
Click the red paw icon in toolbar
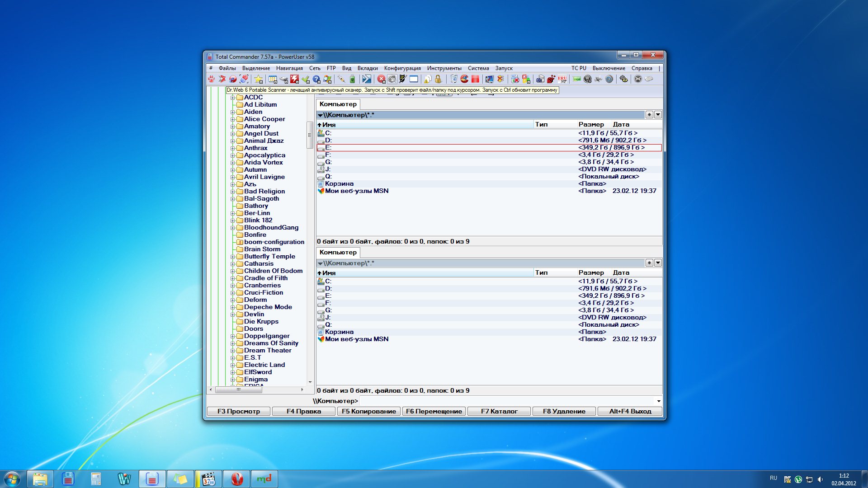[211, 79]
